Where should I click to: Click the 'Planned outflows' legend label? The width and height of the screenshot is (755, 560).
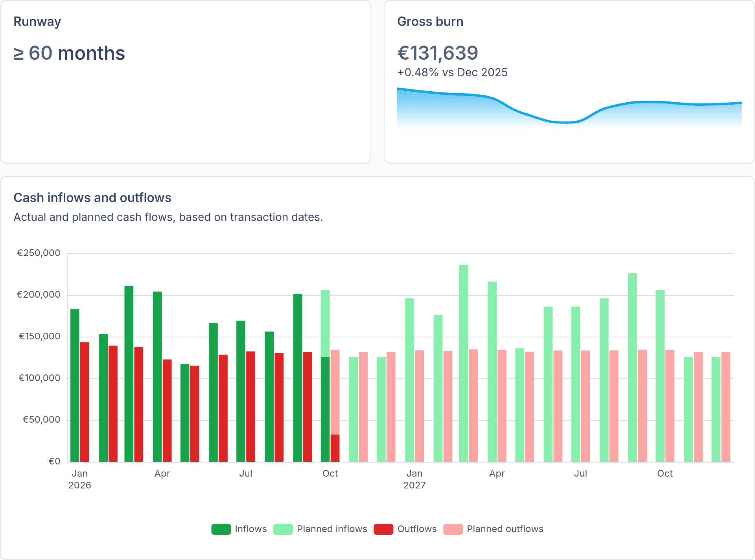[x=505, y=529]
